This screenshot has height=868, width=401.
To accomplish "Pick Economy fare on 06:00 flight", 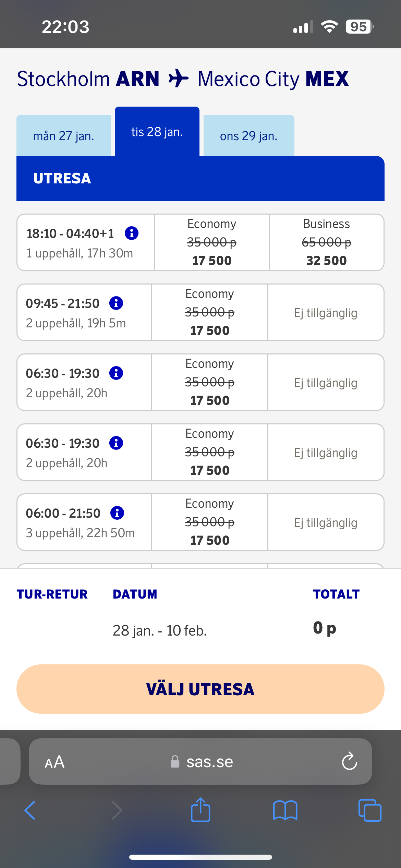I will 209,522.
